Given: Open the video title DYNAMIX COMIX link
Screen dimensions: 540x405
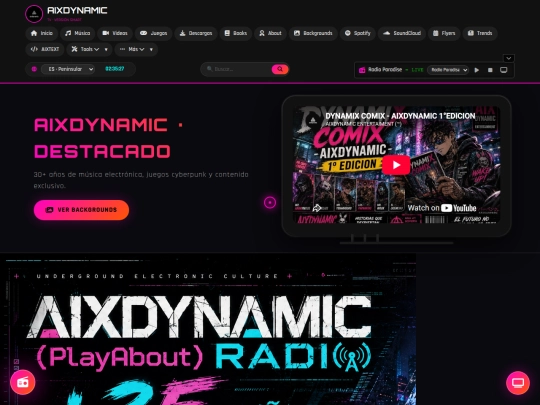Looking at the screenshot, I should (x=400, y=116).
